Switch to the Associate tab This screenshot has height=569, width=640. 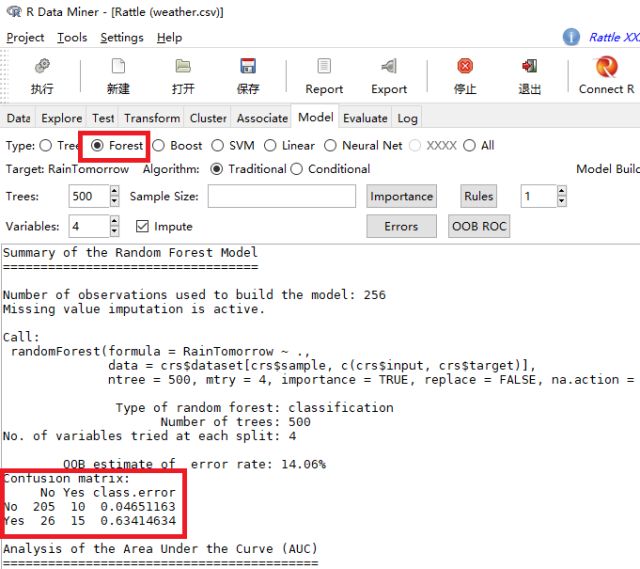(x=262, y=118)
